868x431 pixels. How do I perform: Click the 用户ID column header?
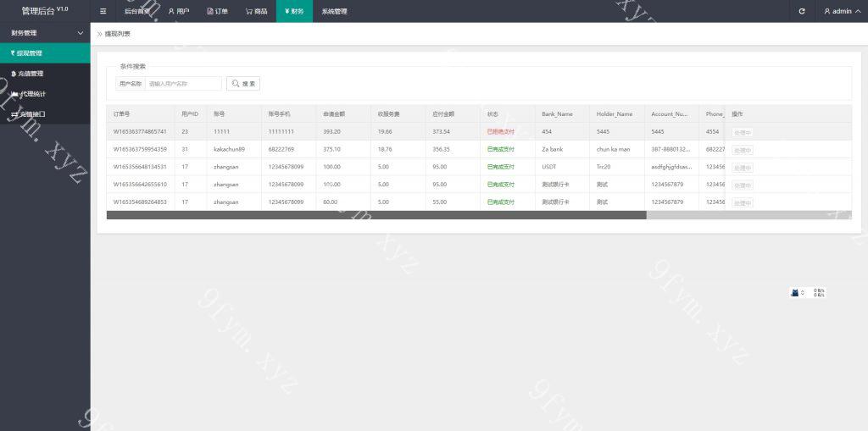(190, 114)
